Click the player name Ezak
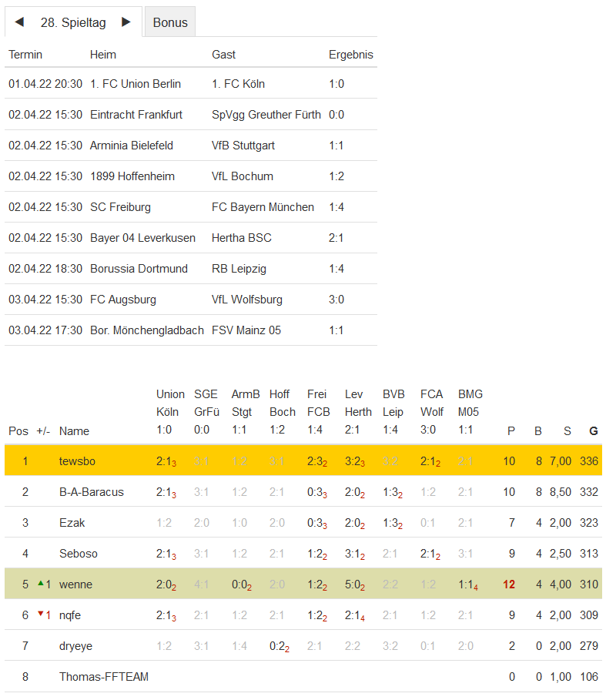Image resolution: width=606 pixels, height=700 pixels. click(x=72, y=523)
